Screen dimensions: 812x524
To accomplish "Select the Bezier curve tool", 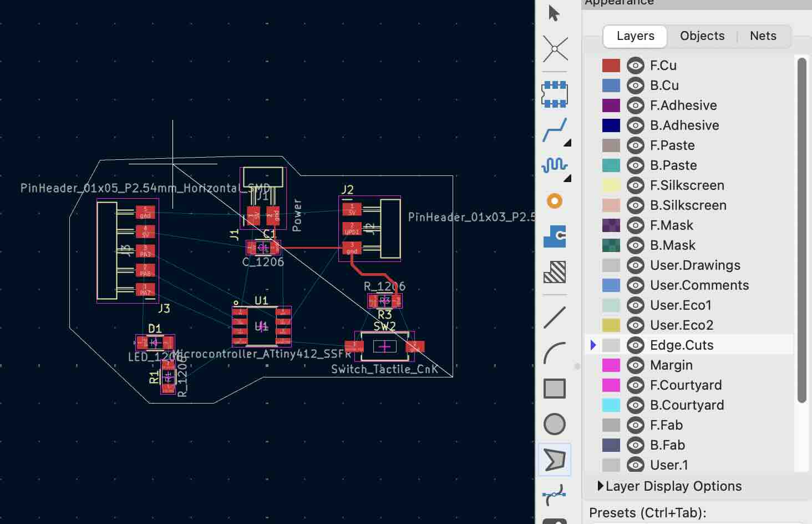I will pyautogui.click(x=555, y=494).
